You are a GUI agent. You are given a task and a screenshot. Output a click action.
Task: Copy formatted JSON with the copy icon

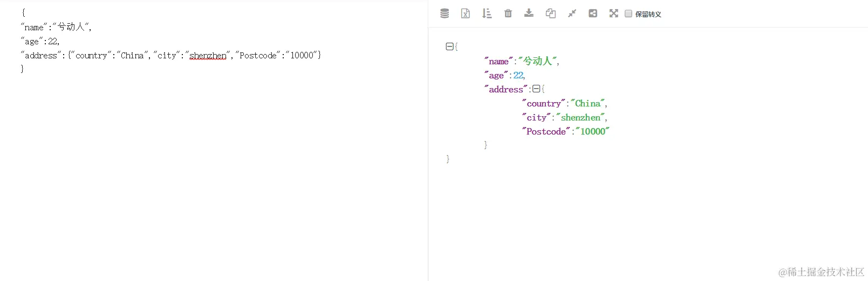[550, 14]
